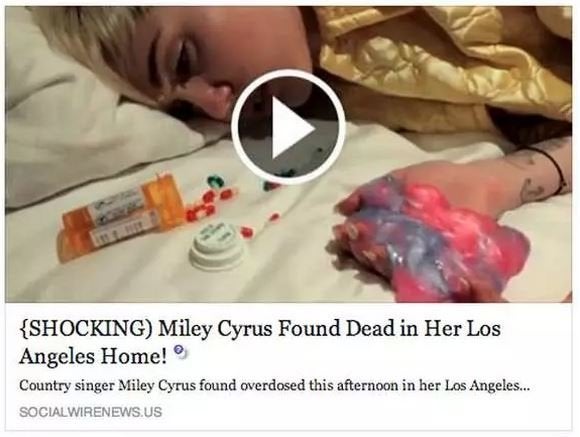The image size is (580, 437).
Task: Click the orange pill bottle in the thumbnail
Action: point(120,216)
